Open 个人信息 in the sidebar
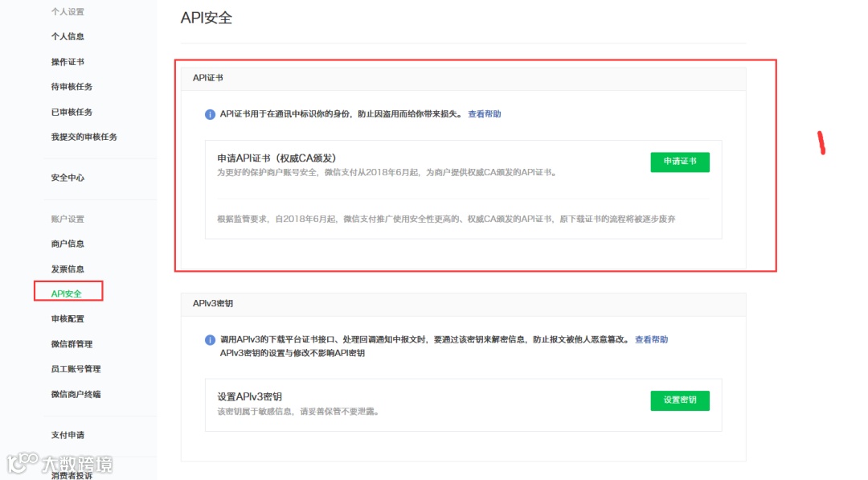The height and width of the screenshot is (480, 868). 68,36
